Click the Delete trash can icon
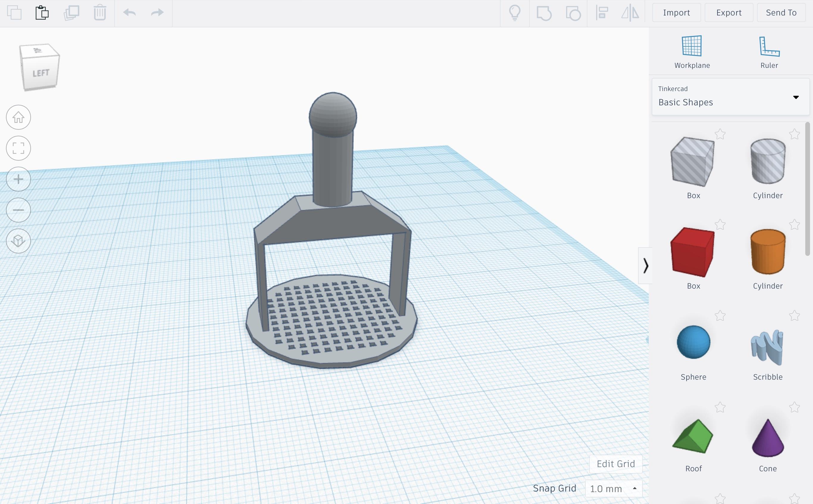Screen dimensions: 813x504 coord(100,13)
